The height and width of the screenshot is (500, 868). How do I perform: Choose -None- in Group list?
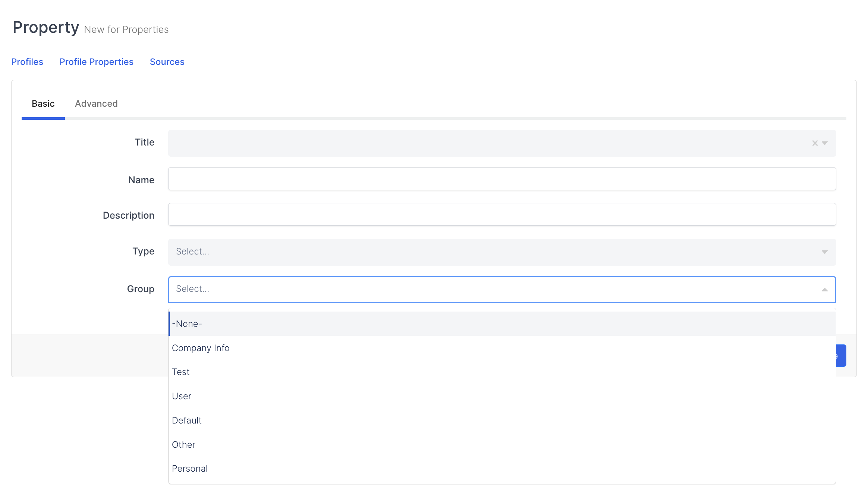click(187, 324)
